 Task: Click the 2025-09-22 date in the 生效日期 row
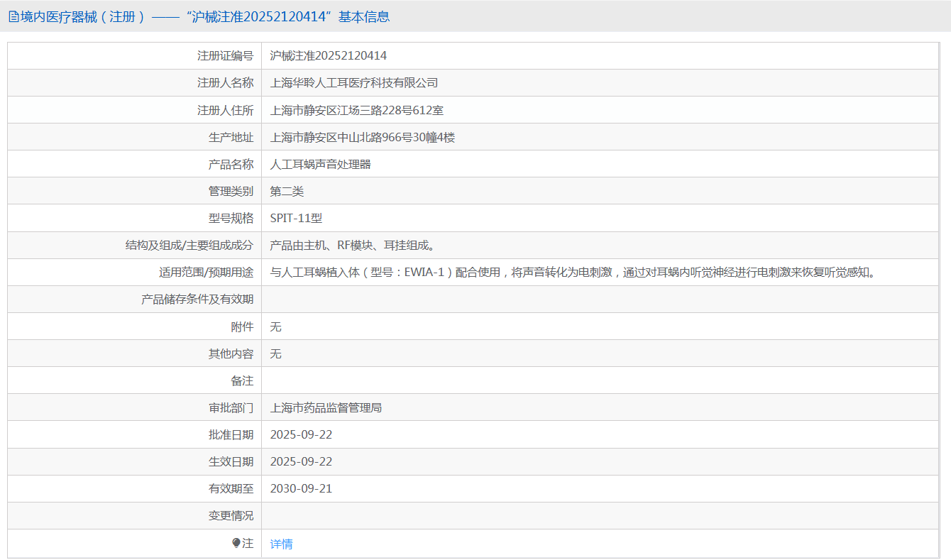click(x=302, y=461)
